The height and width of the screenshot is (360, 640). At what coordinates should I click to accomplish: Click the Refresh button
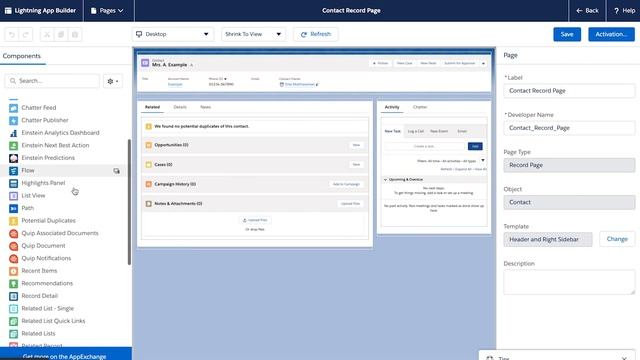(316, 34)
